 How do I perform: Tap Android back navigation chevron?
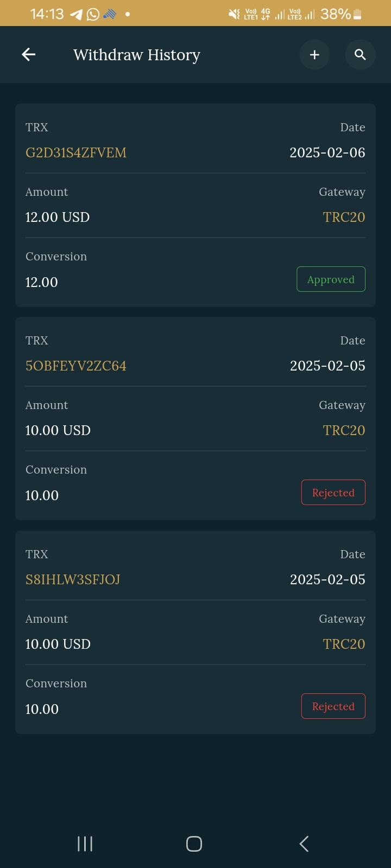(x=304, y=844)
